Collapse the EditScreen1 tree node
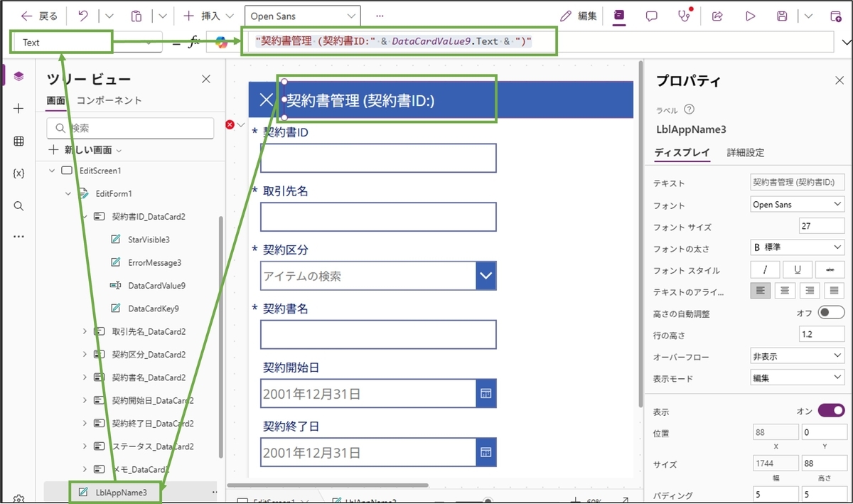Viewport: 853px width, 504px height. [52, 171]
